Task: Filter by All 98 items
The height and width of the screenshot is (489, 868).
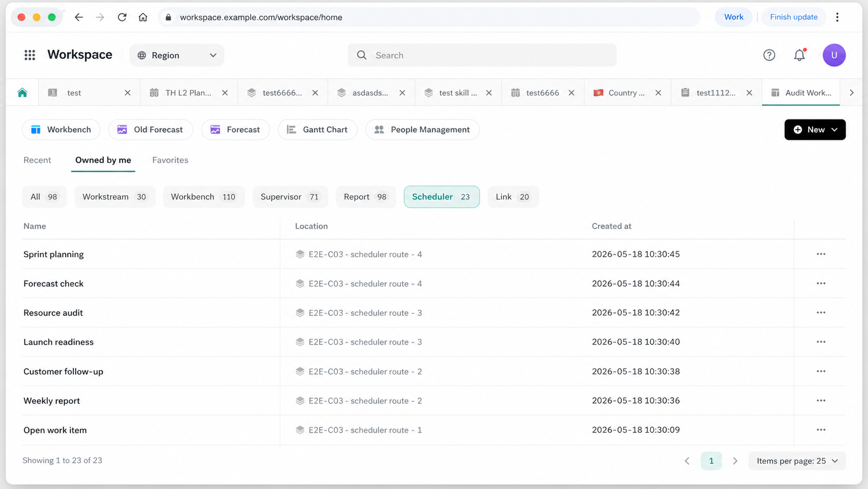Action: (x=44, y=197)
